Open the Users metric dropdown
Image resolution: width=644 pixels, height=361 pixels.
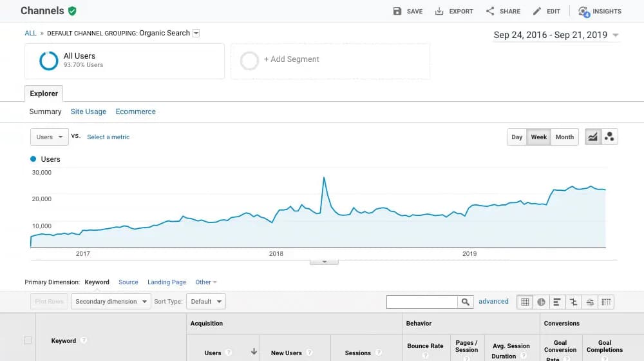[x=50, y=137]
